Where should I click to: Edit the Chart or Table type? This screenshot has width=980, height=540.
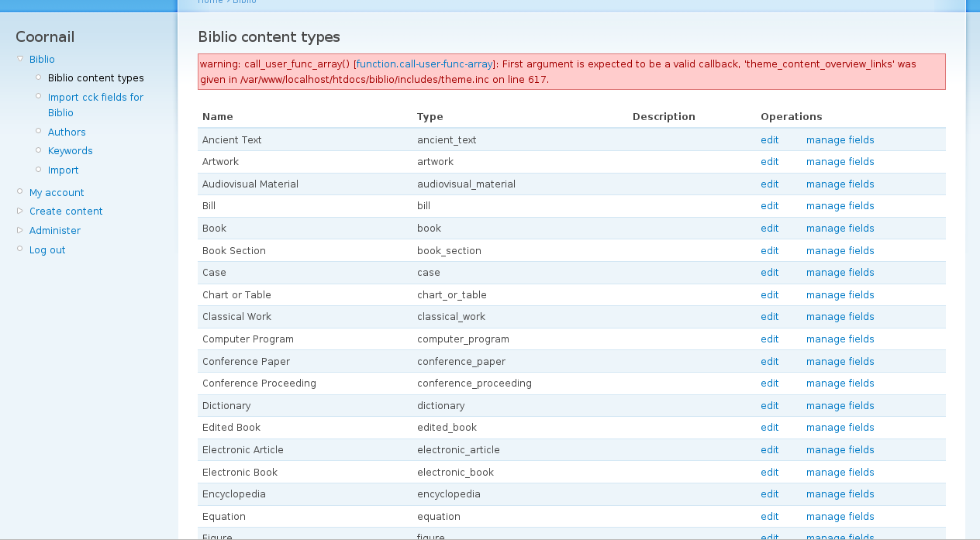pos(769,295)
